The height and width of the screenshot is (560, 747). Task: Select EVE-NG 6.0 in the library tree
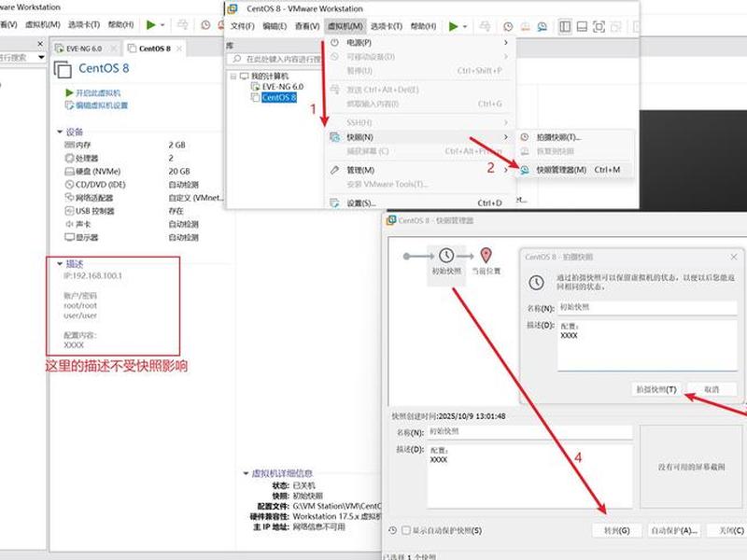coord(283,87)
